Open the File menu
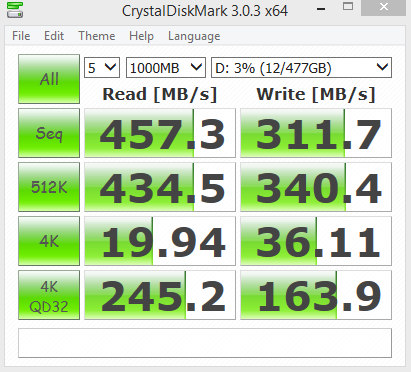 point(21,36)
